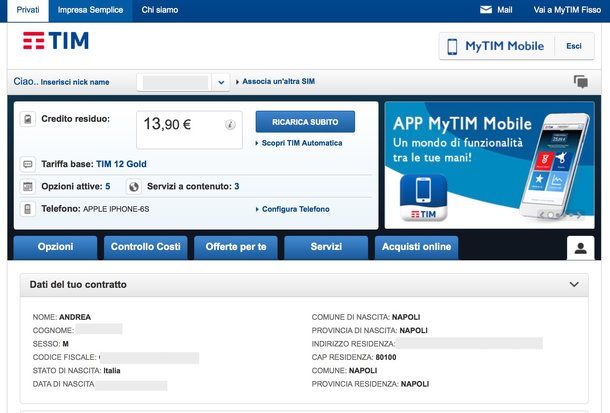The image size is (610, 413).
Task: Open the user profile icon tab
Action: [580, 248]
